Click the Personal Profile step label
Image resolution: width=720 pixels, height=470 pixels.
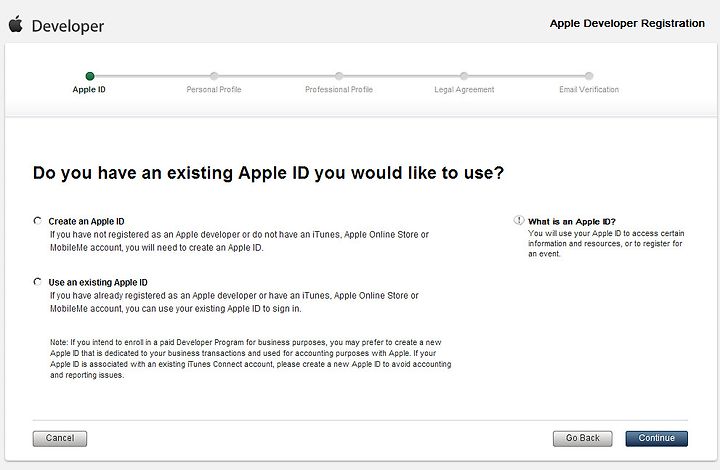(214, 90)
